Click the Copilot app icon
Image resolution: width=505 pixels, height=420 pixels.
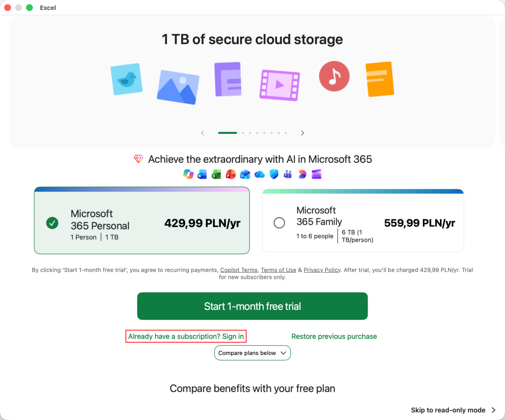pyautogui.click(x=188, y=174)
